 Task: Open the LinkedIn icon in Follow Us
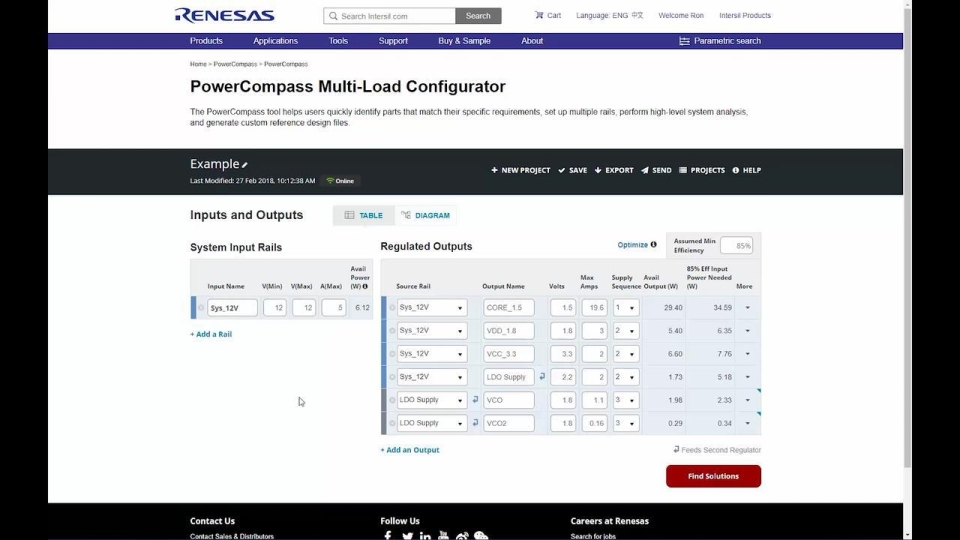coord(426,536)
